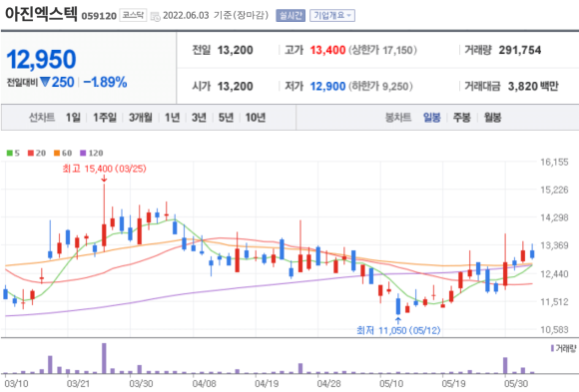Select the 3년 line chart period
The height and width of the screenshot is (392, 579).
pos(199,118)
